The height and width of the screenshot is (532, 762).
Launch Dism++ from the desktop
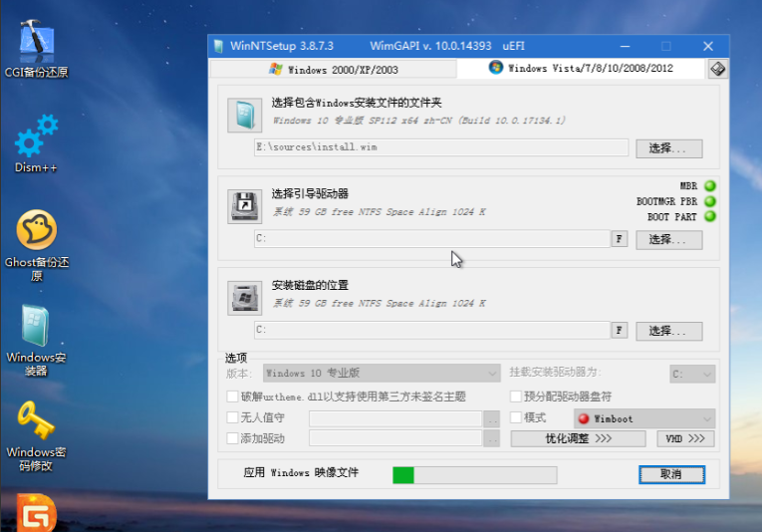36,143
